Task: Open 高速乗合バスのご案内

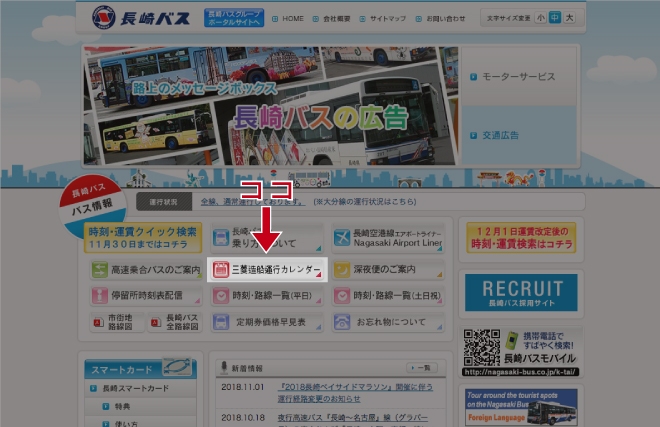Action: [146, 270]
